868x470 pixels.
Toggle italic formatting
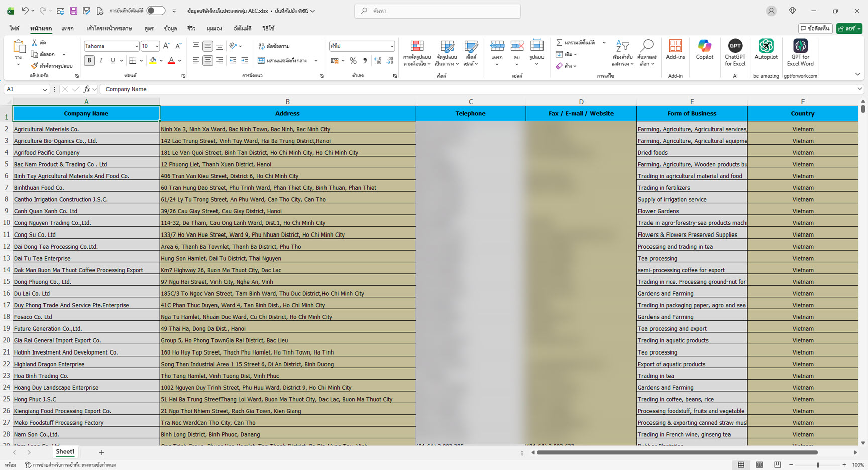(x=101, y=61)
